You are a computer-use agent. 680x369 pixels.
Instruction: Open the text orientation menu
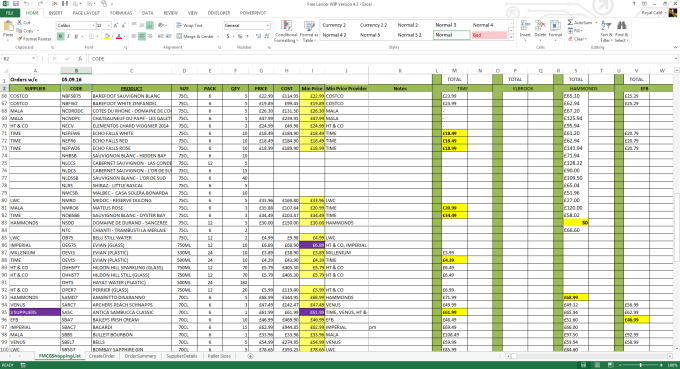click(x=162, y=26)
